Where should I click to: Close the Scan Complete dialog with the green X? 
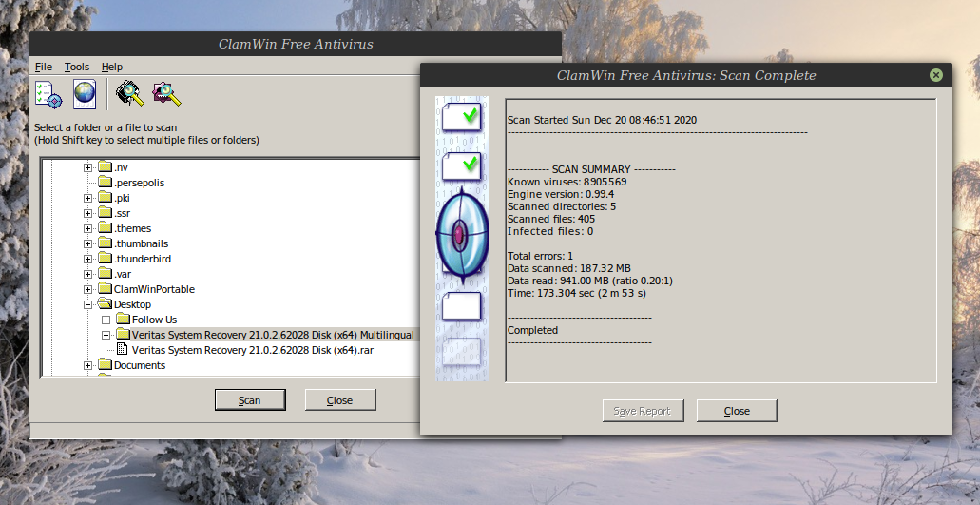935,75
